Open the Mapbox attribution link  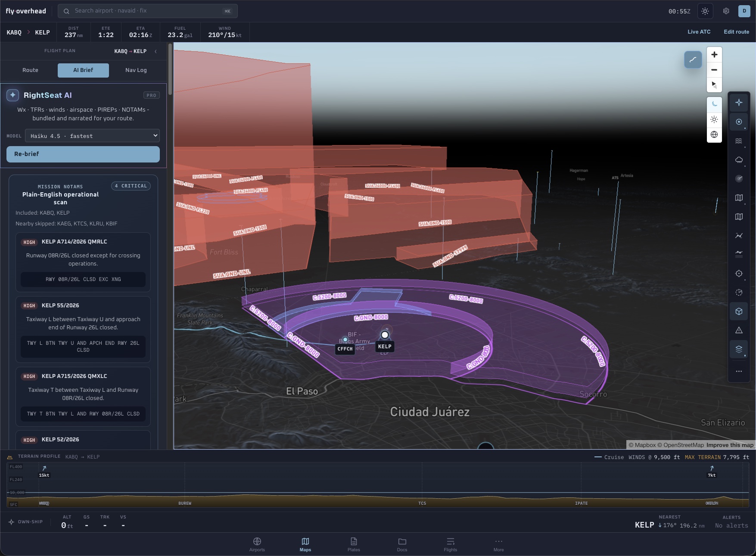point(642,445)
